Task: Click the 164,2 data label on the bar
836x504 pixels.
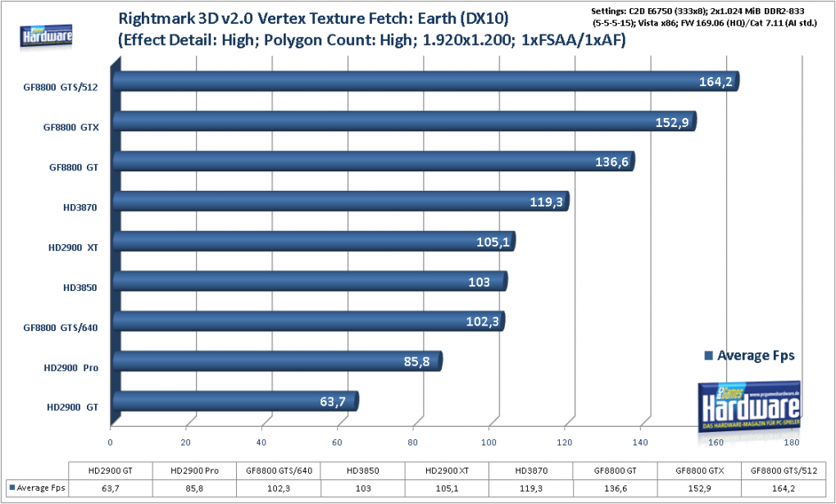Action: 716,82
